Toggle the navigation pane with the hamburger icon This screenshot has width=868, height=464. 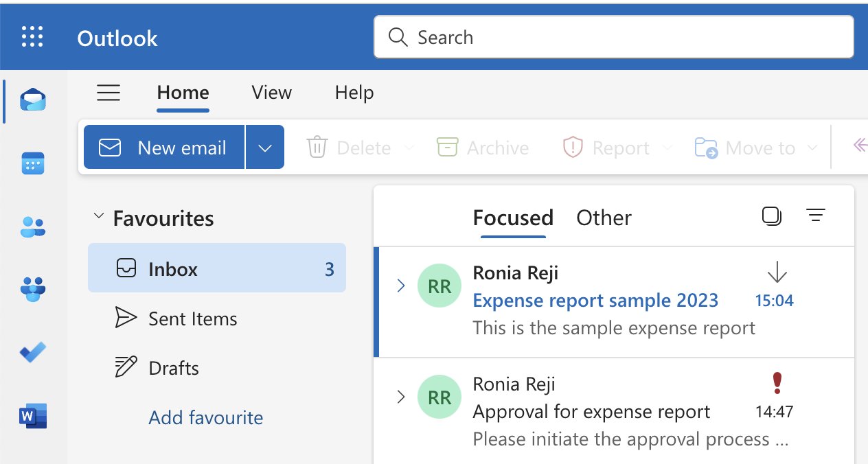point(108,93)
